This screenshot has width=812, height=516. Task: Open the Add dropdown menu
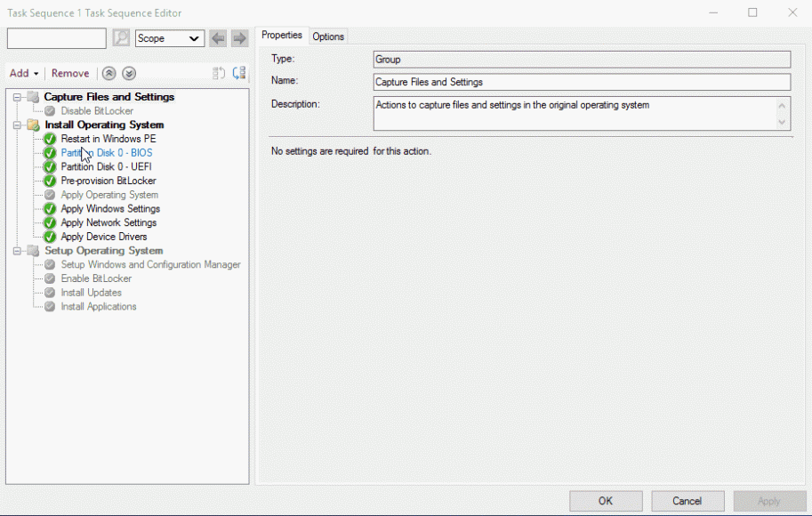coord(23,73)
